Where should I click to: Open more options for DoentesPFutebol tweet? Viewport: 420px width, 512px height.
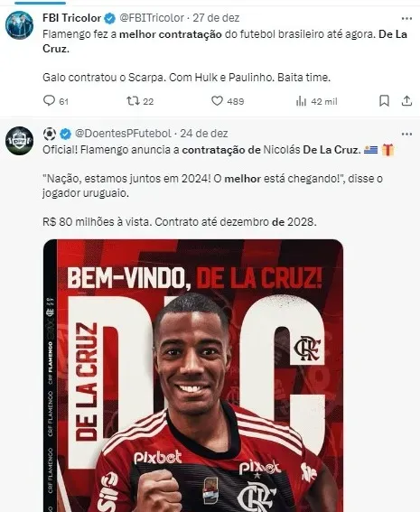pyautogui.click(x=406, y=134)
